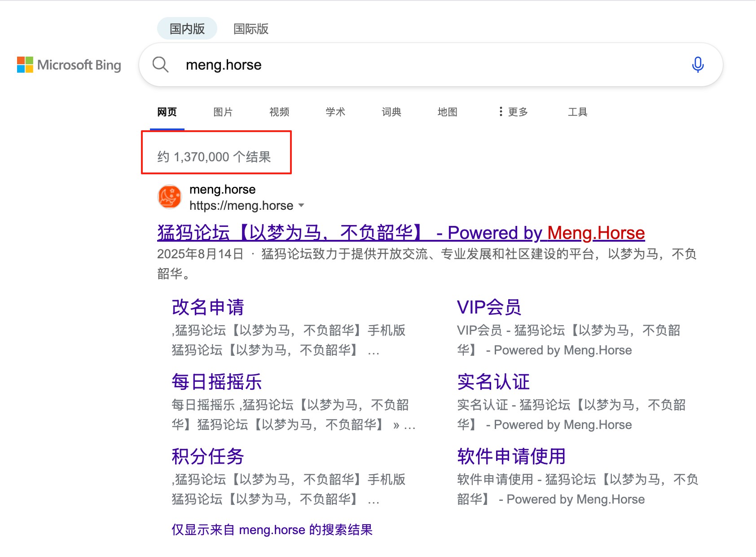
Task: Click the Microsoft Bing logo
Action: tap(69, 65)
